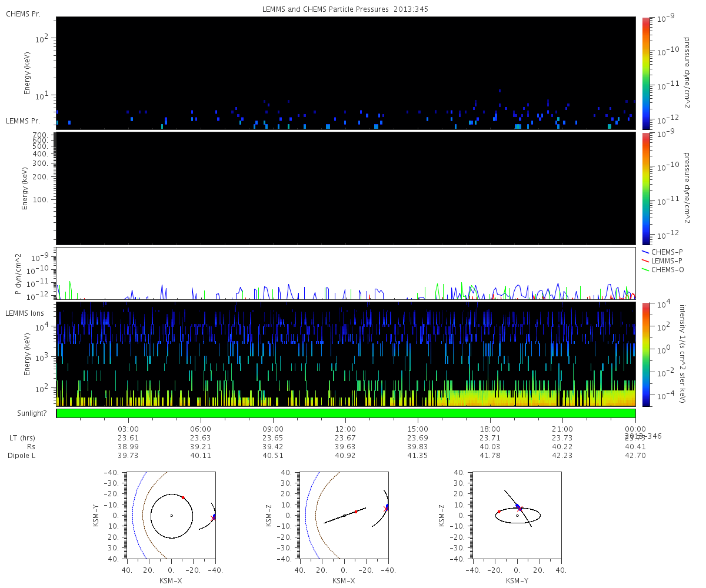
Task: Click the green Sunlight indicator bar
Action: (345, 413)
